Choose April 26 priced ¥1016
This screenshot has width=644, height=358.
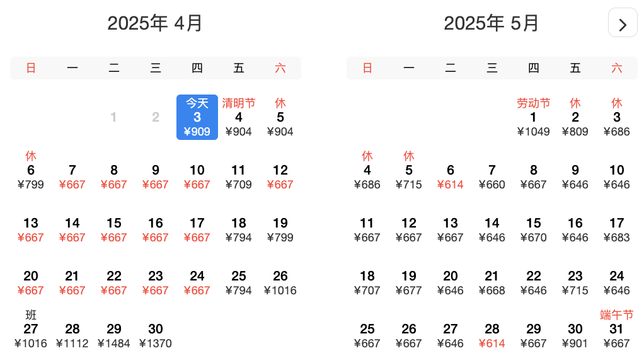(280, 283)
